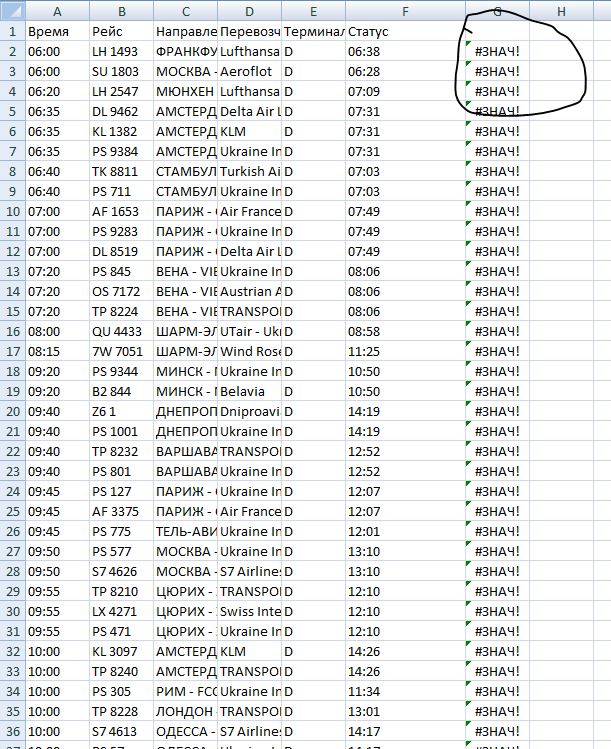Select the Turkish Airlines carrier cell
The height and width of the screenshot is (749, 611).
click(x=249, y=171)
